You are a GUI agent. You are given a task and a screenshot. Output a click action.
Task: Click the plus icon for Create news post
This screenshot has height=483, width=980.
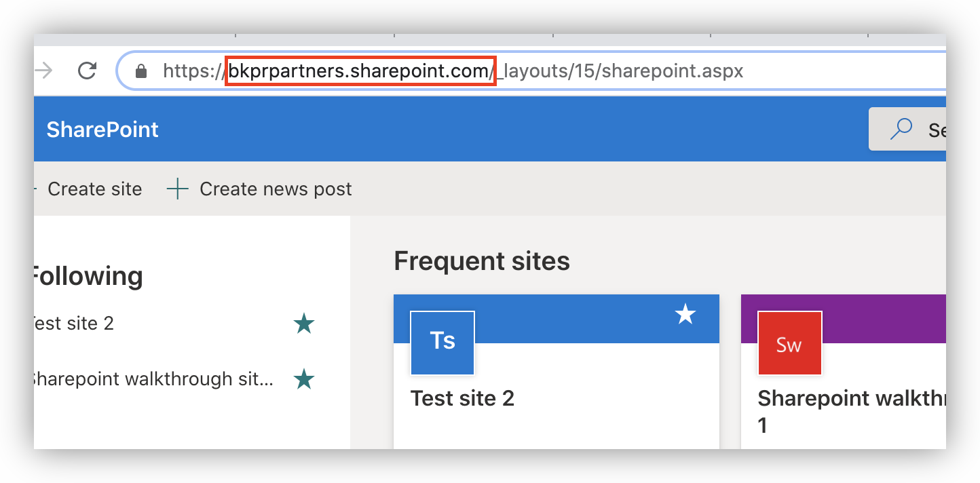tap(177, 189)
